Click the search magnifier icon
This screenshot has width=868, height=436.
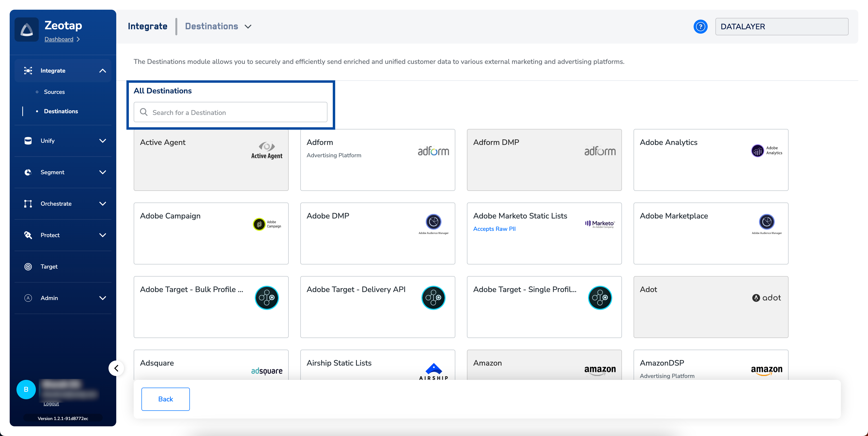144,112
